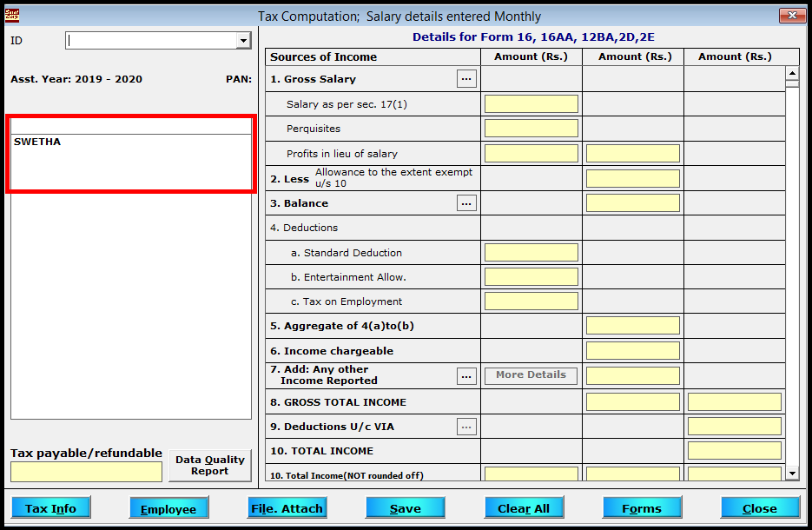Click Any other Income Reported amount field
Screen dimensions: 812x530
(x=633, y=375)
